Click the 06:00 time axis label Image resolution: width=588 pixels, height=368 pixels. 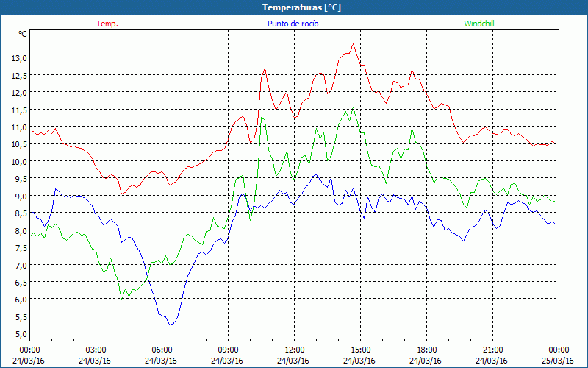[x=162, y=350]
